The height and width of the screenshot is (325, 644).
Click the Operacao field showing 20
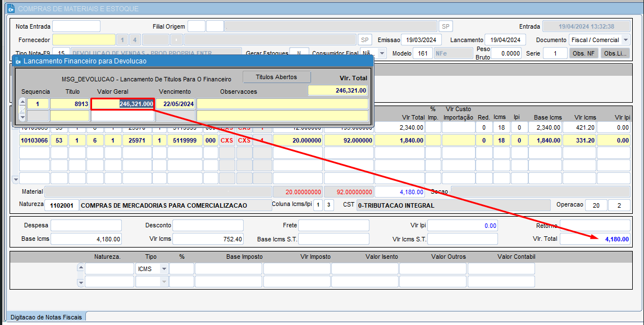[x=596, y=205]
